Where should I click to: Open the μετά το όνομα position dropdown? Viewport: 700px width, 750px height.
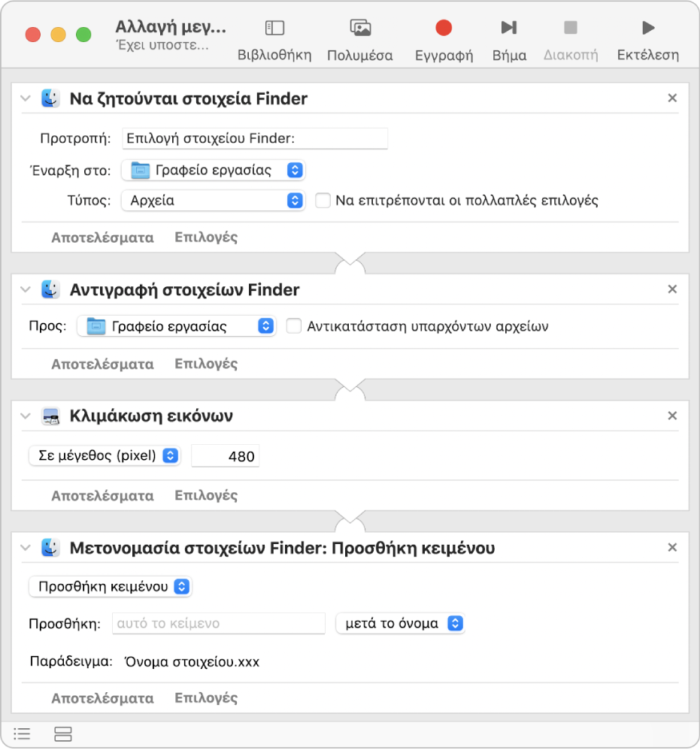click(x=400, y=623)
